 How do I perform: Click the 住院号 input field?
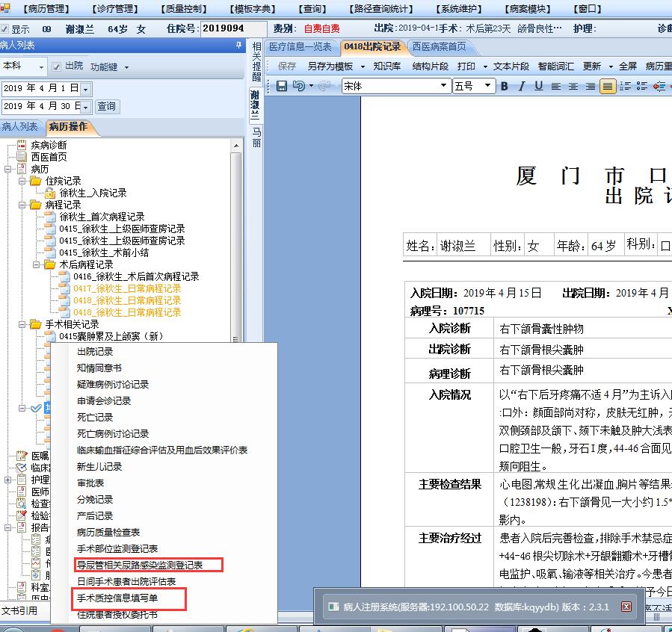pyautogui.click(x=233, y=28)
